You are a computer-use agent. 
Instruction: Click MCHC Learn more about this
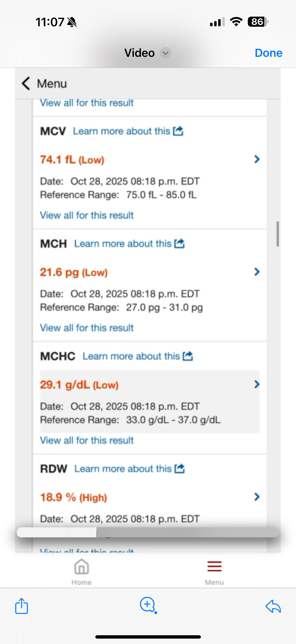(x=131, y=356)
